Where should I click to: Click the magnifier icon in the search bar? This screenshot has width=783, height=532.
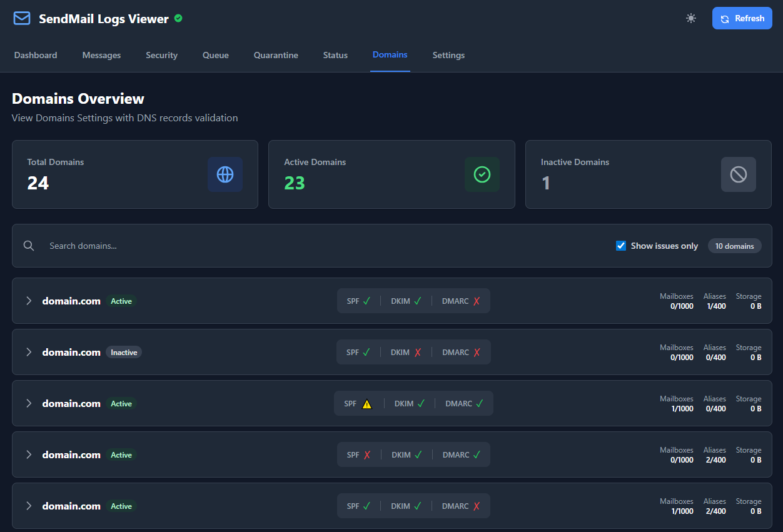(x=29, y=246)
